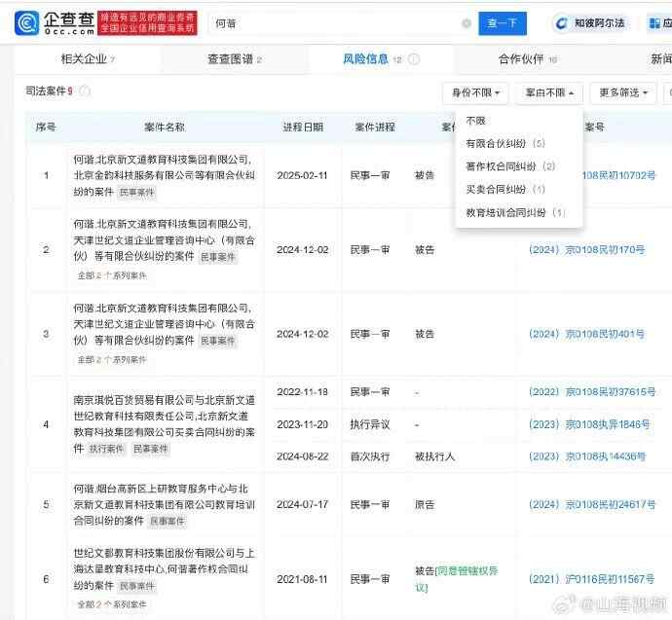Switch to the 查查图谱 tab

tap(235, 59)
